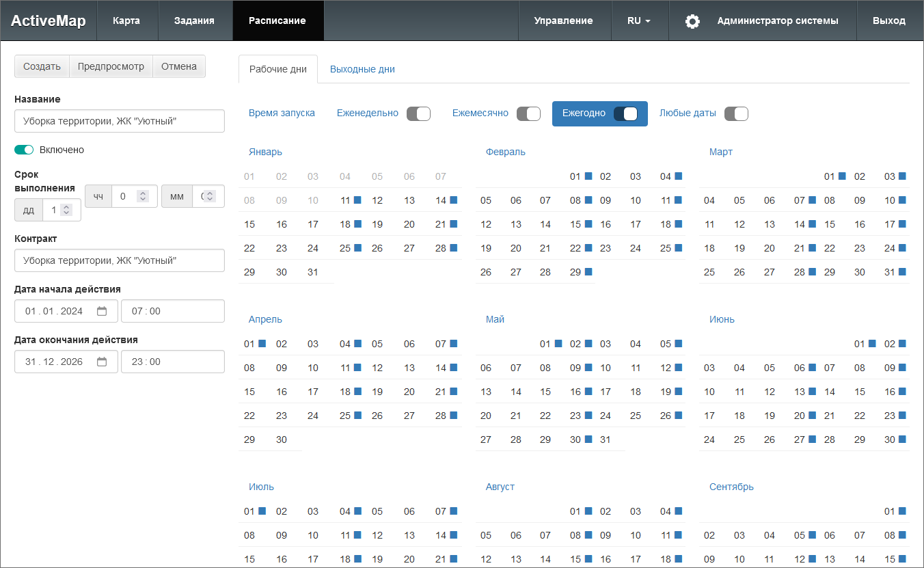Toggle the Включено switch

pyautogui.click(x=24, y=150)
